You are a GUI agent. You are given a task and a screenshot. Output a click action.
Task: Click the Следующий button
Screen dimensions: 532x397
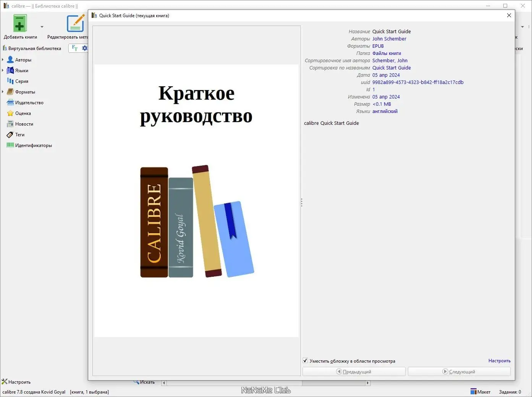tap(459, 371)
